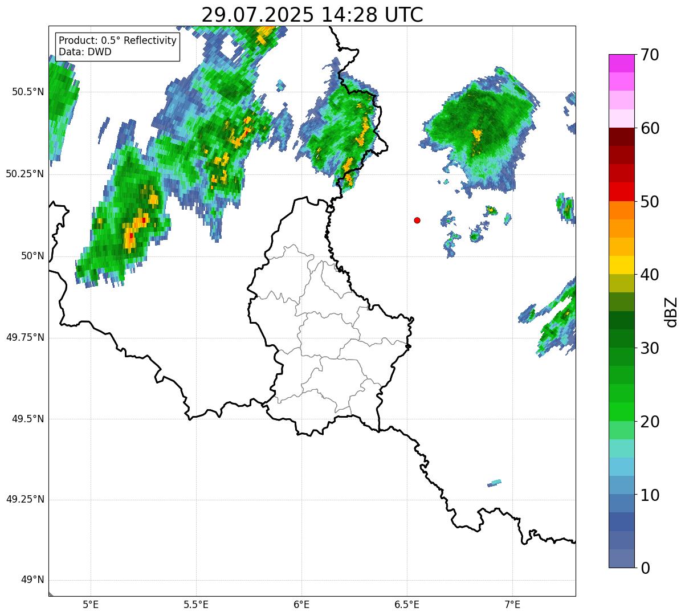Click the 49.5°N latitude label
Image resolution: width=685 pixels, height=616 pixels.
[28, 419]
